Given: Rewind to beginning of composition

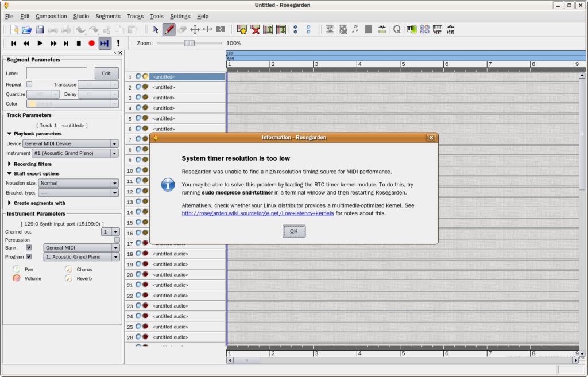Looking at the screenshot, I should 14,44.
